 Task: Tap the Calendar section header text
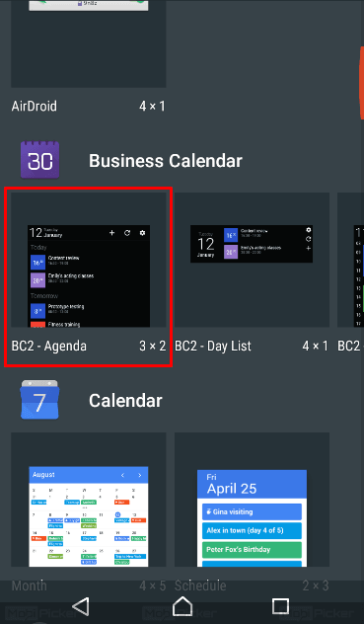click(125, 401)
